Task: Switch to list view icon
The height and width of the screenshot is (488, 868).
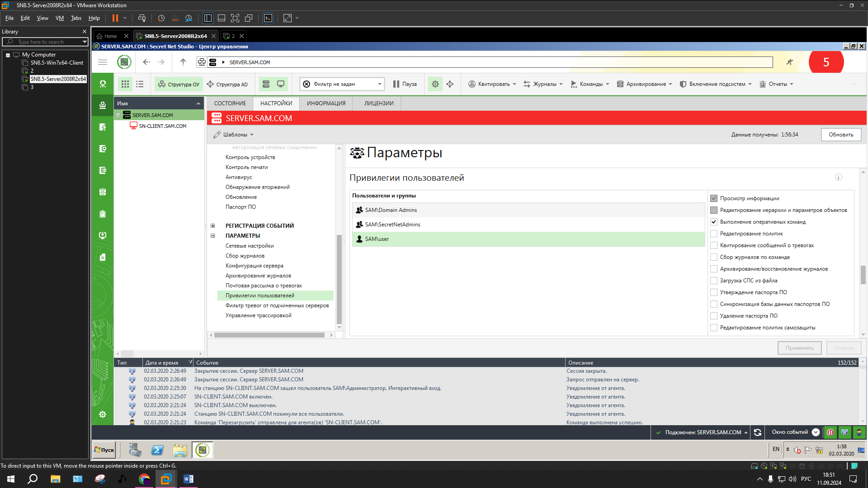Action: pos(140,84)
